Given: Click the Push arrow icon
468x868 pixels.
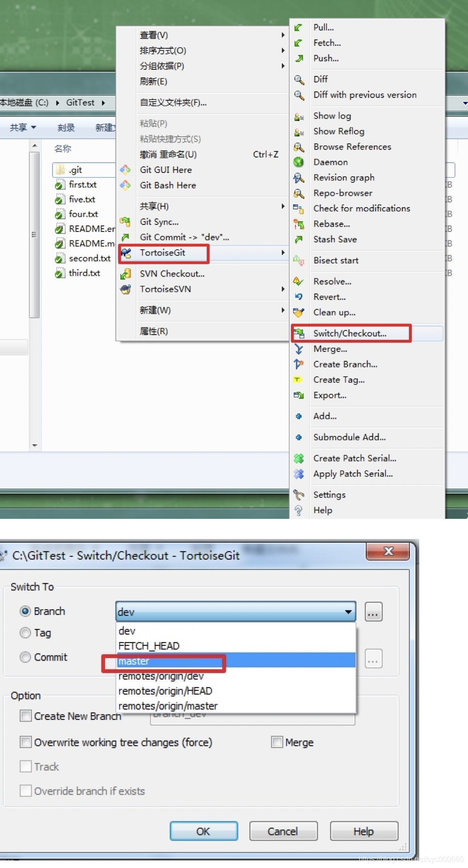Looking at the screenshot, I should click(298, 58).
